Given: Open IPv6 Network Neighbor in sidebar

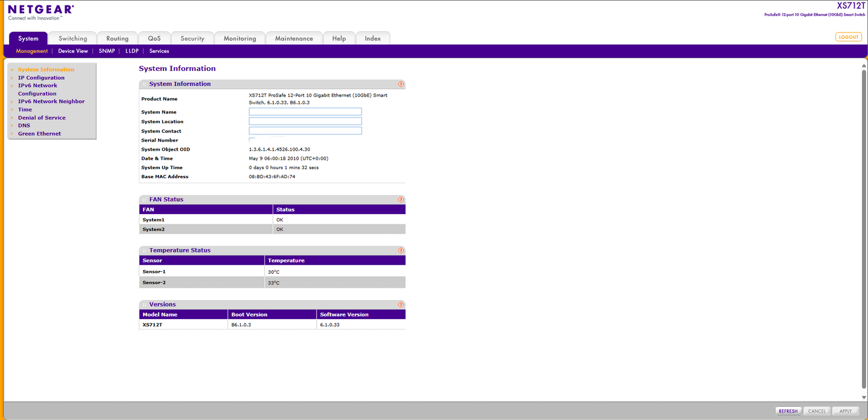Looking at the screenshot, I should [x=51, y=101].
